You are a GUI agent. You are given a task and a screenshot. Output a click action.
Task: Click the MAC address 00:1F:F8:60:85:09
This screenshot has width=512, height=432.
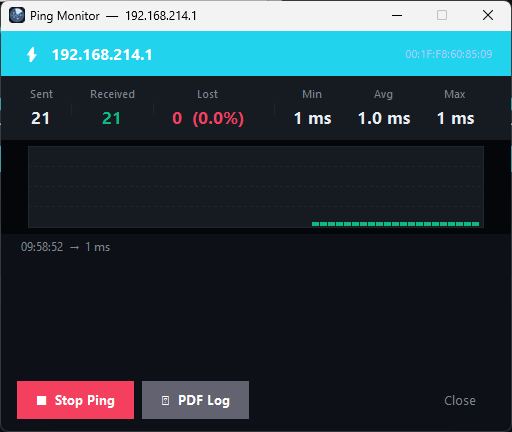(449, 54)
